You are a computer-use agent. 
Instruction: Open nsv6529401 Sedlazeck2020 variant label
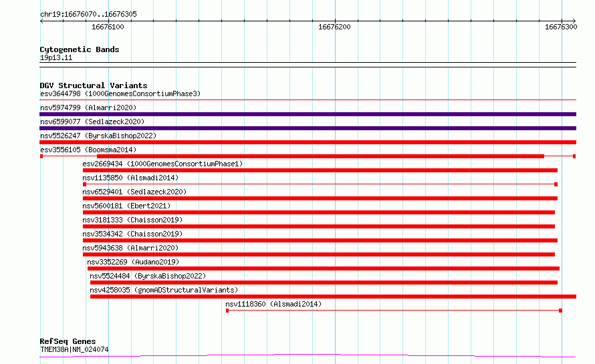[x=134, y=192]
